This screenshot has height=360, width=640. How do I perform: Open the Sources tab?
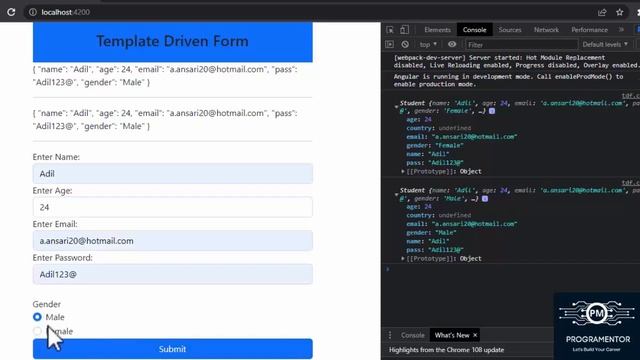coord(510,30)
